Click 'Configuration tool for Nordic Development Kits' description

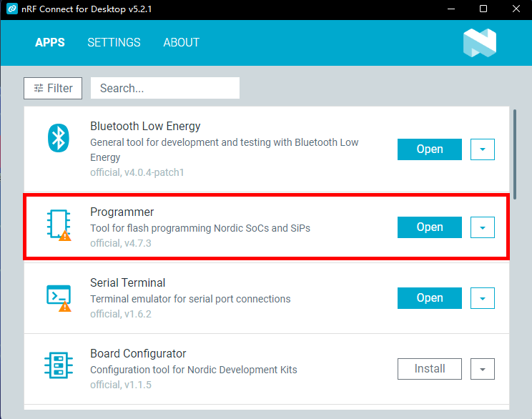194,370
